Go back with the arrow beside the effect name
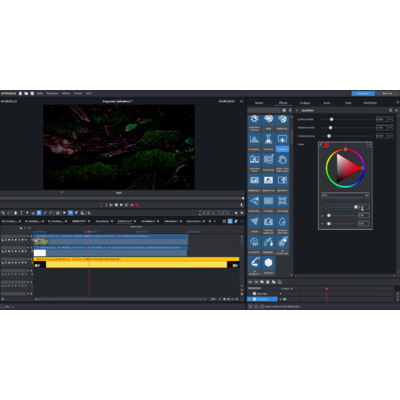Image resolution: width=400 pixels, height=400 pixels. pyautogui.click(x=297, y=110)
